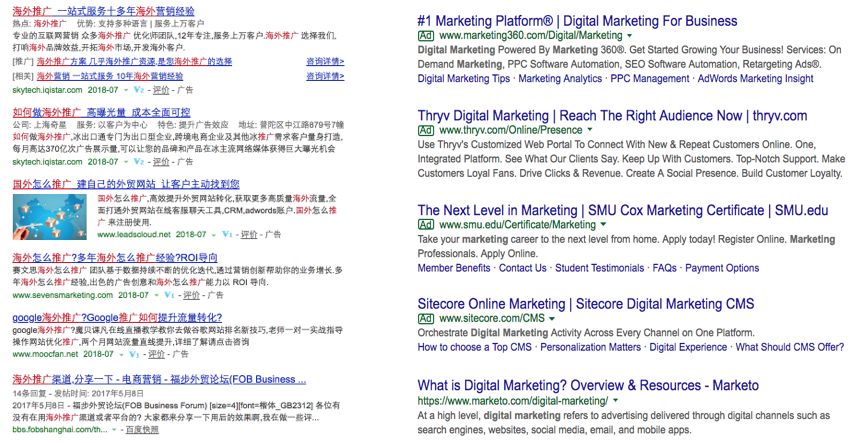Open the 海外推广渠道,分享一下 forum result title
Screen dimensions: 854x443
tap(159, 379)
